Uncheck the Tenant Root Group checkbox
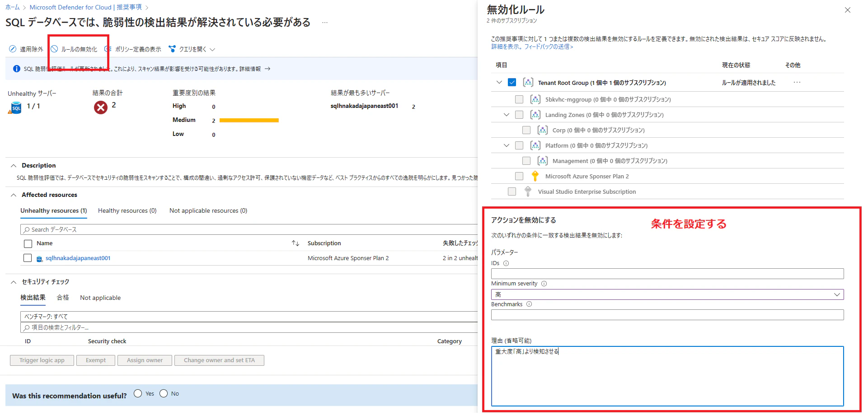 click(x=512, y=82)
